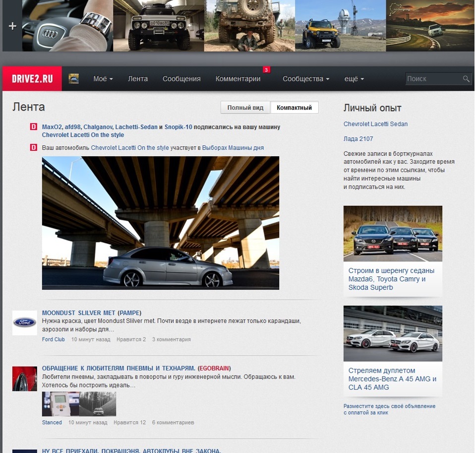Image resolution: width=476 pixels, height=453 pixels.
Task: Open the controller device post thumbnail
Action: [x=60, y=404]
